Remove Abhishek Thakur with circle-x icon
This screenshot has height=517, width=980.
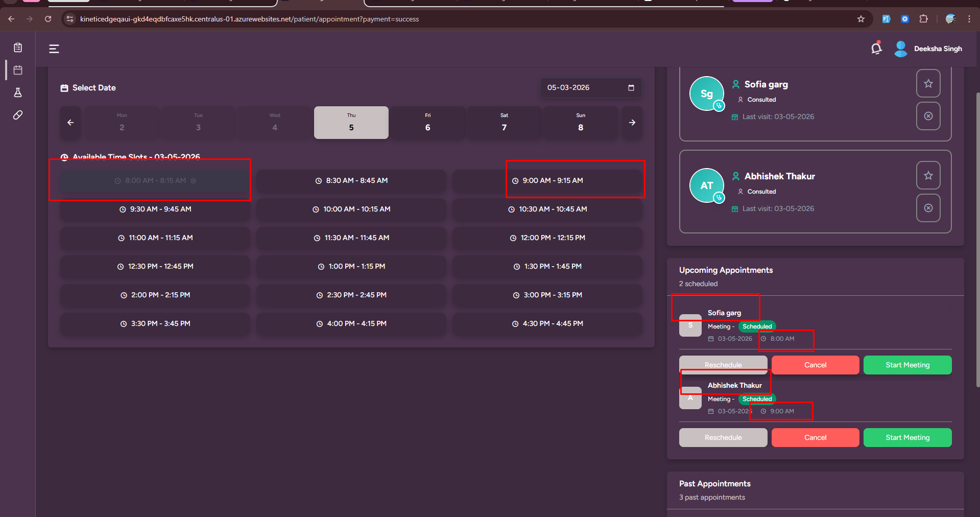[928, 208]
